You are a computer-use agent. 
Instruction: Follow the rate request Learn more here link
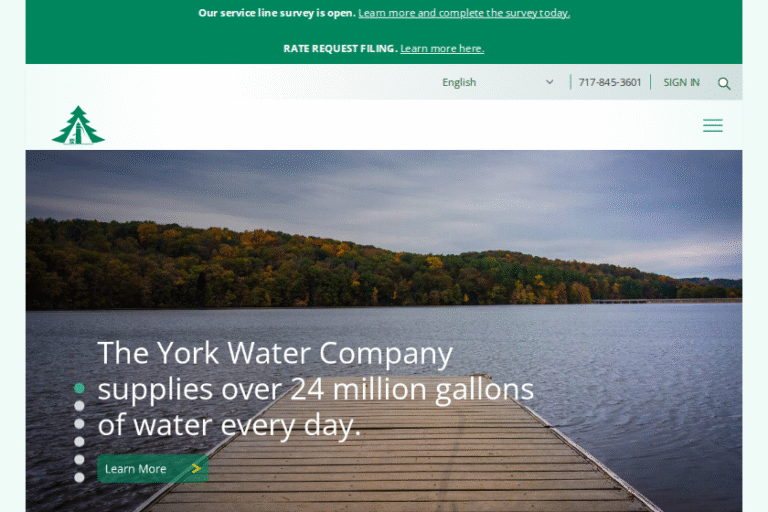442,49
